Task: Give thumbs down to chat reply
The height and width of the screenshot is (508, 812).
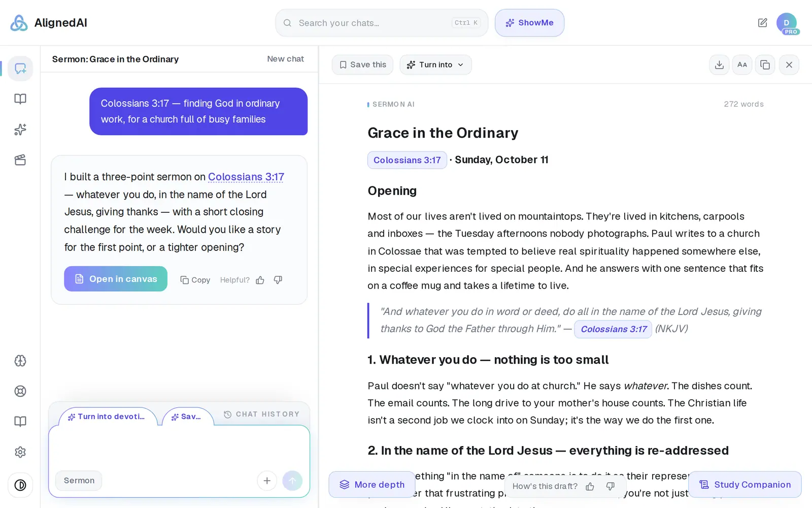Action: [278, 280]
